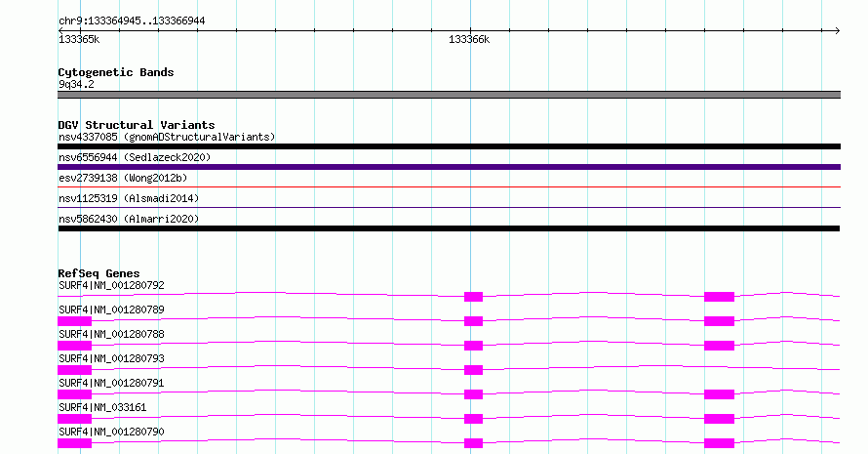Click the rightmost exon of NM_001280788
Screen dimensions: 868x454
click(719, 346)
